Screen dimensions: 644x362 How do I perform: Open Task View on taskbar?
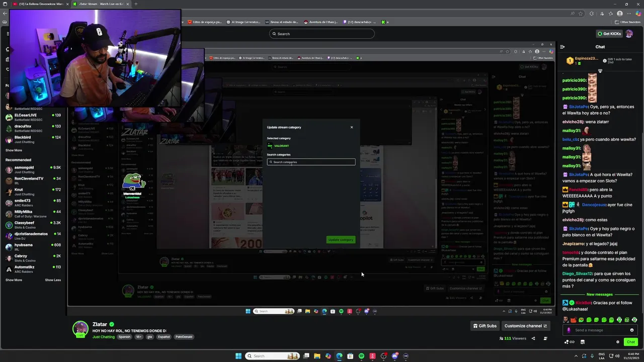tap(306, 356)
